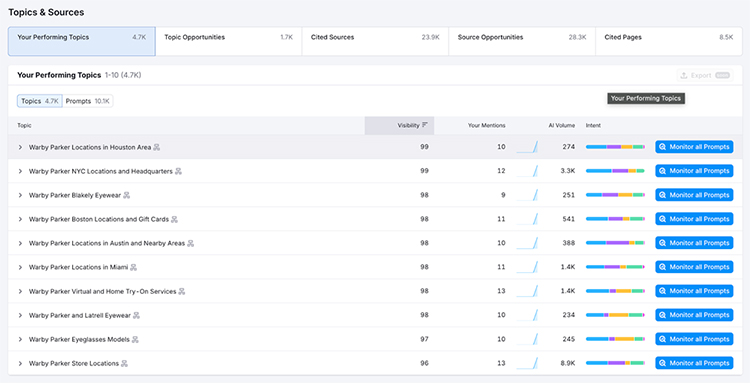Click the icon beside Warby Parker Blakely Eyewear
Viewport: 750px width, 384px height.
[127, 195]
